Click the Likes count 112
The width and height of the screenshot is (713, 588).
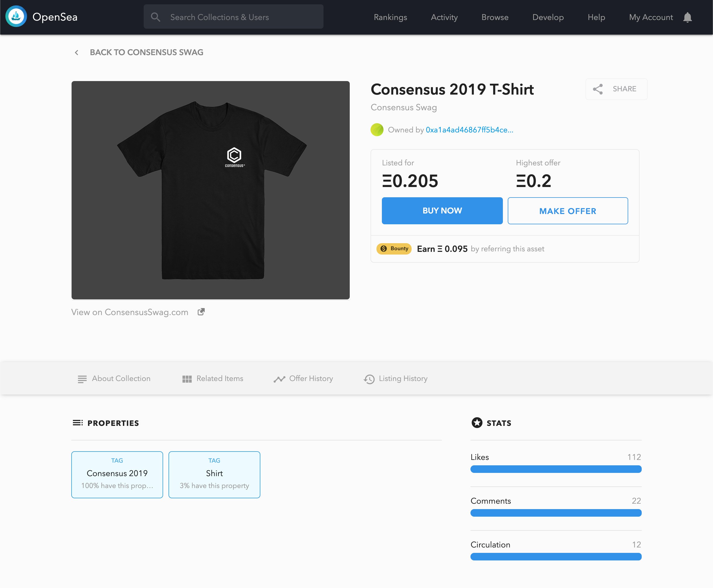[x=634, y=457]
